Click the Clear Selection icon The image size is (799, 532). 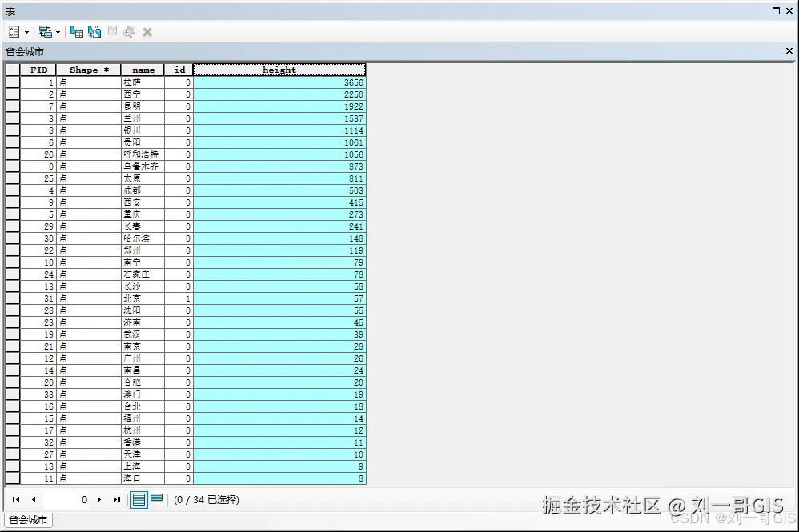click(112, 31)
